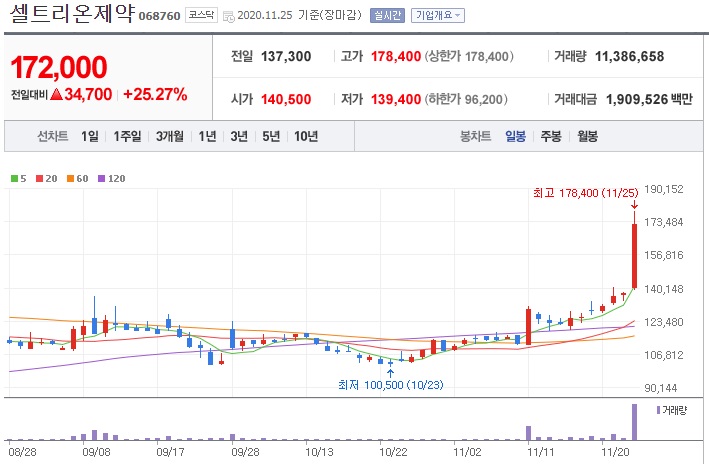Select the 1일 line chart tab
This screenshot has width=709, height=464.
(x=90, y=136)
